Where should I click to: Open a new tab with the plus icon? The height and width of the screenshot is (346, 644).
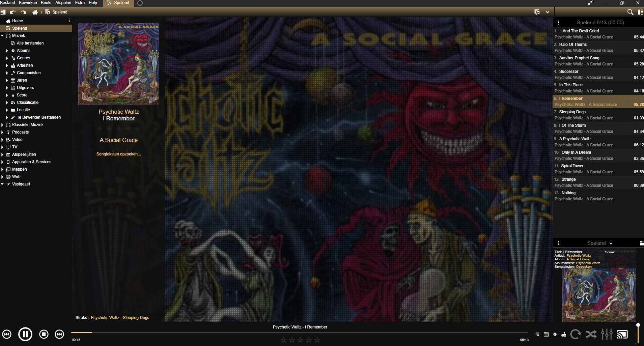click(x=140, y=3)
